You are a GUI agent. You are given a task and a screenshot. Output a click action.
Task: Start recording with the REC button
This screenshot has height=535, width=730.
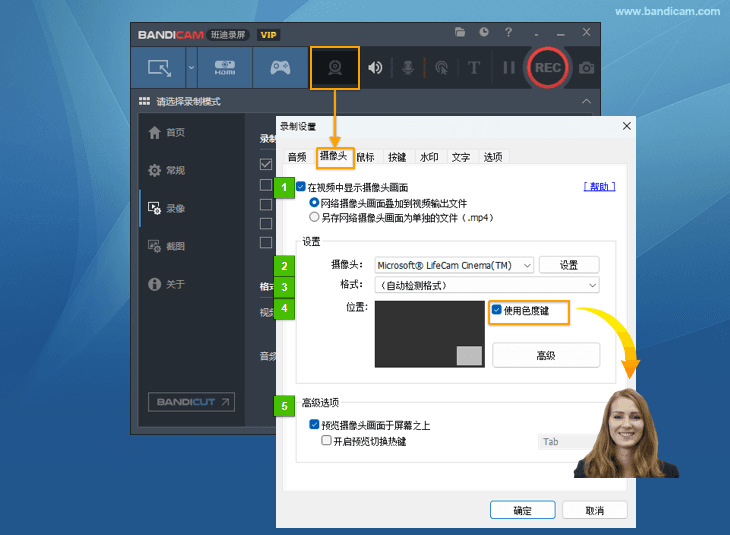tap(548, 68)
